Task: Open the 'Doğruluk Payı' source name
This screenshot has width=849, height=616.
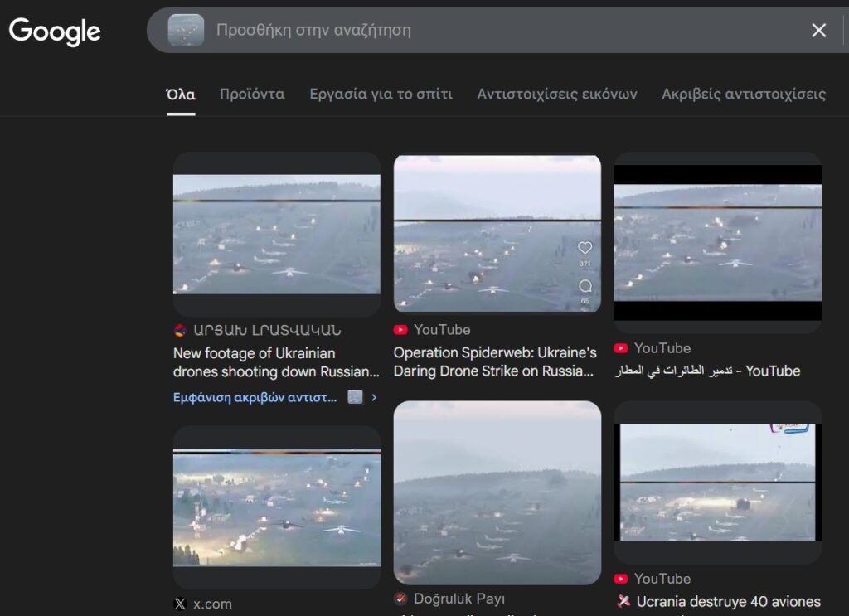Action: [459, 598]
